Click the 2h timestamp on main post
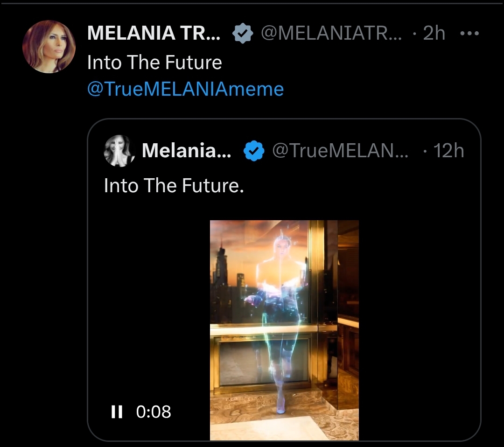 [434, 34]
